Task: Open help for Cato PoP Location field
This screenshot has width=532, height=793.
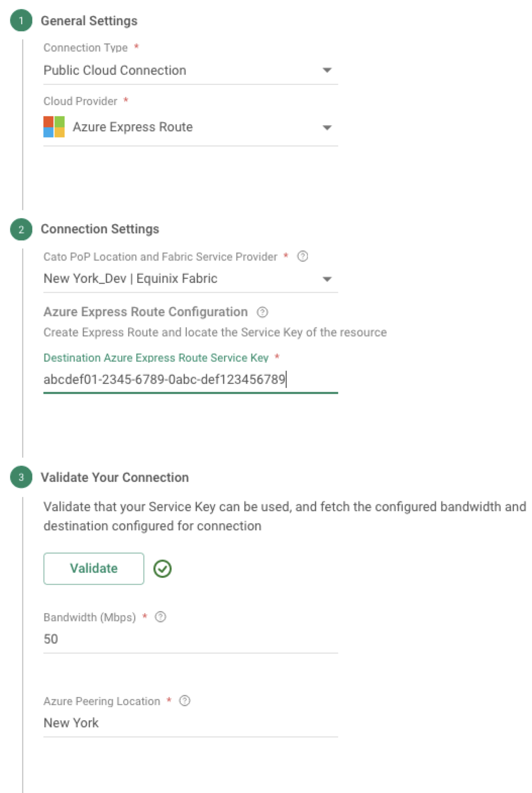Action: pyautogui.click(x=302, y=256)
